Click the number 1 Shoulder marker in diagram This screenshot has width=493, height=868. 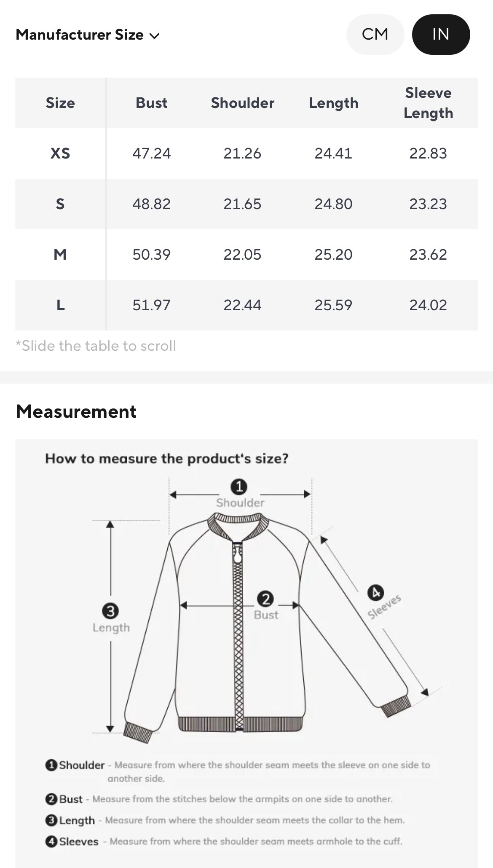tap(239, 487)
